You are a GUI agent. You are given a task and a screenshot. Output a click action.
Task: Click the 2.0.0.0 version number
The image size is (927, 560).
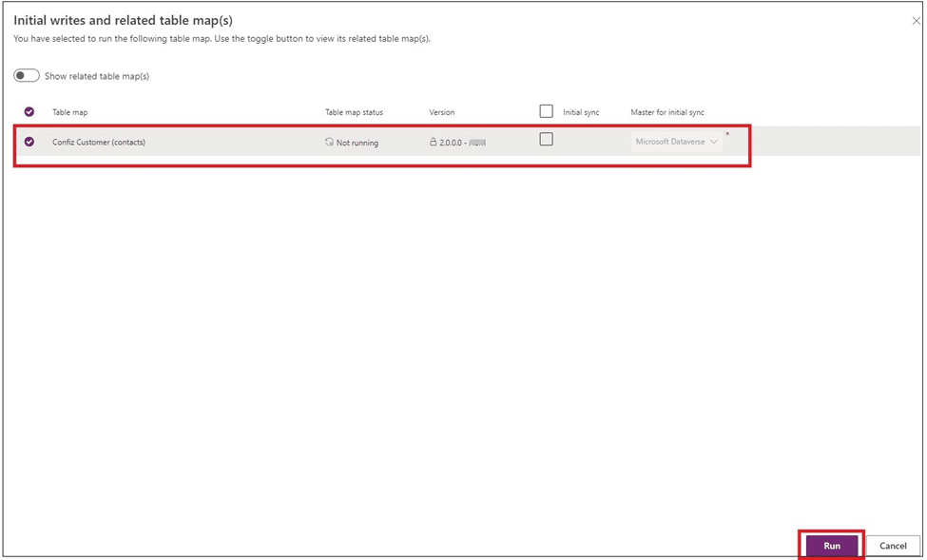coord(452,143)
